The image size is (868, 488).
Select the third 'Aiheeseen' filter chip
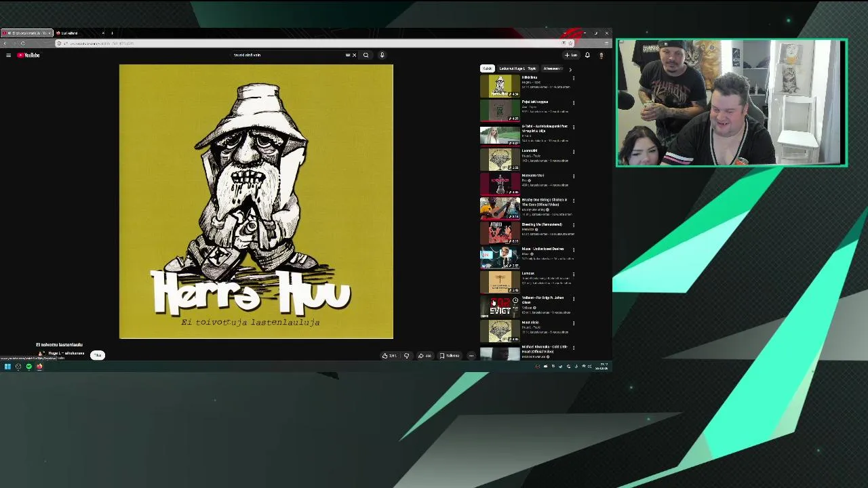click(x=551, y=68)
